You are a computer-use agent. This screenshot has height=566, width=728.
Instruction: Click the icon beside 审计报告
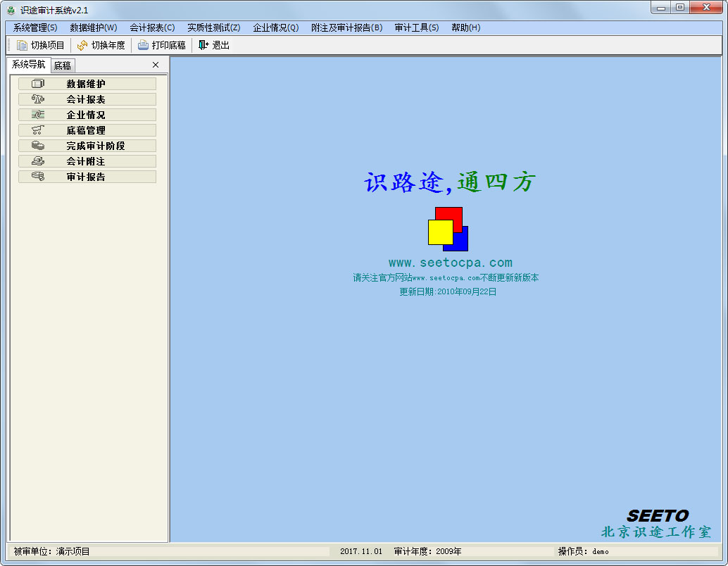click(38, 177)
